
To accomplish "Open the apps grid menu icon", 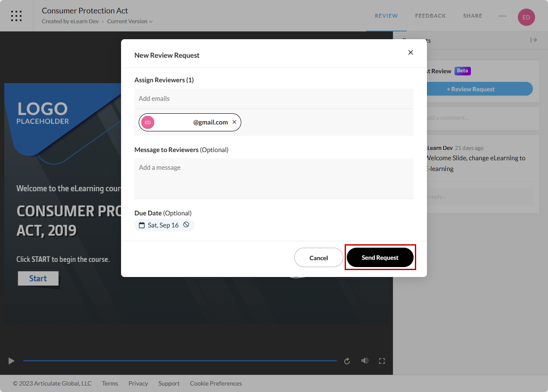I will point(16,16).
